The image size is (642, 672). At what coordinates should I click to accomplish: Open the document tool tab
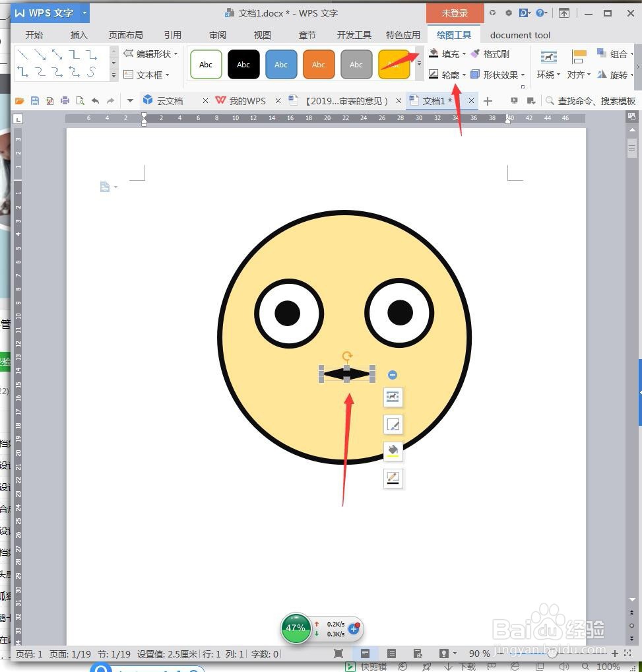click(x=520, y=35)
